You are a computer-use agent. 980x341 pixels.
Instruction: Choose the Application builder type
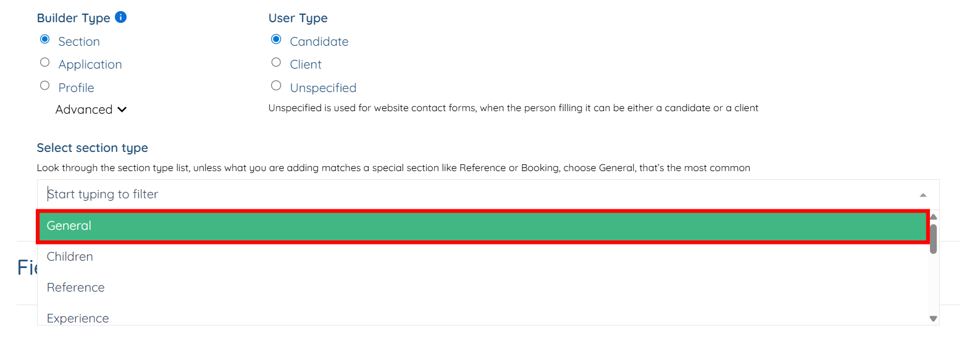coord(44,62)
